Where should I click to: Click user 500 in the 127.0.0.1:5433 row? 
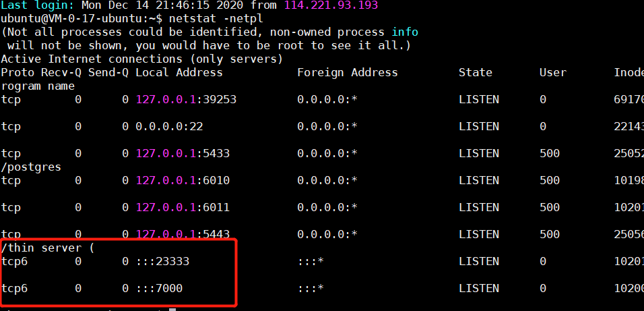pyautogui.click(x=550, y=153)
